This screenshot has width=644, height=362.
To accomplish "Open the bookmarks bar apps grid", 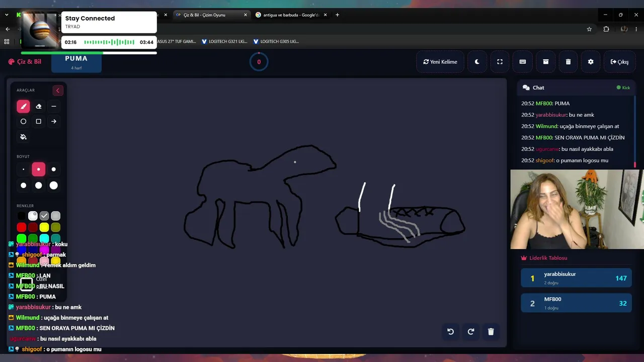I will 7,42.
